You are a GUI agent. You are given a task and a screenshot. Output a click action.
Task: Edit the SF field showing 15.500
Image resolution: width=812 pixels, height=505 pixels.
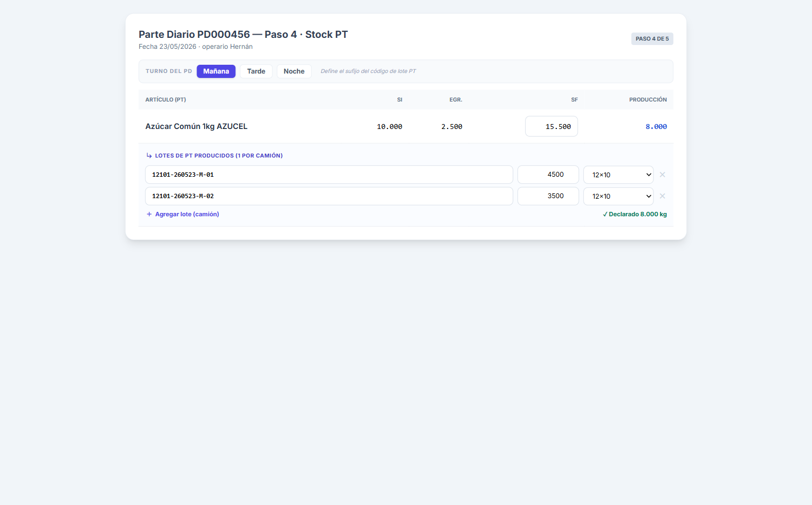[551, 126]
